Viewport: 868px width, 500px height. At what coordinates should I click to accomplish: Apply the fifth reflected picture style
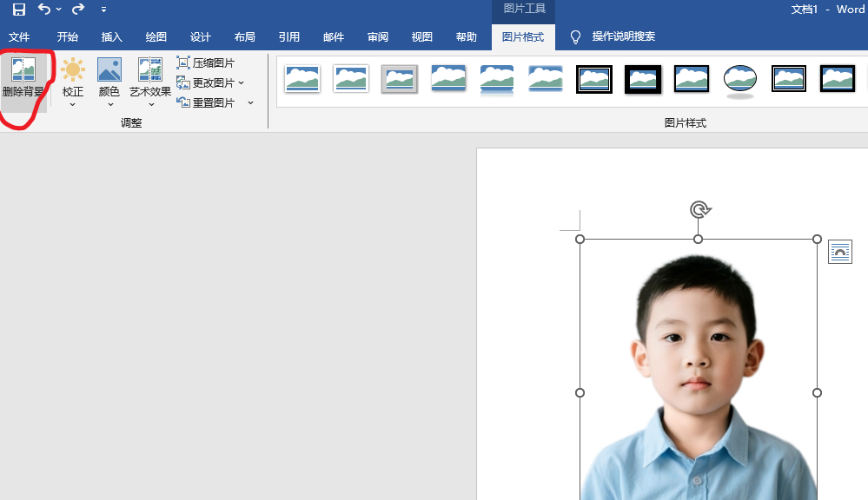497,80
